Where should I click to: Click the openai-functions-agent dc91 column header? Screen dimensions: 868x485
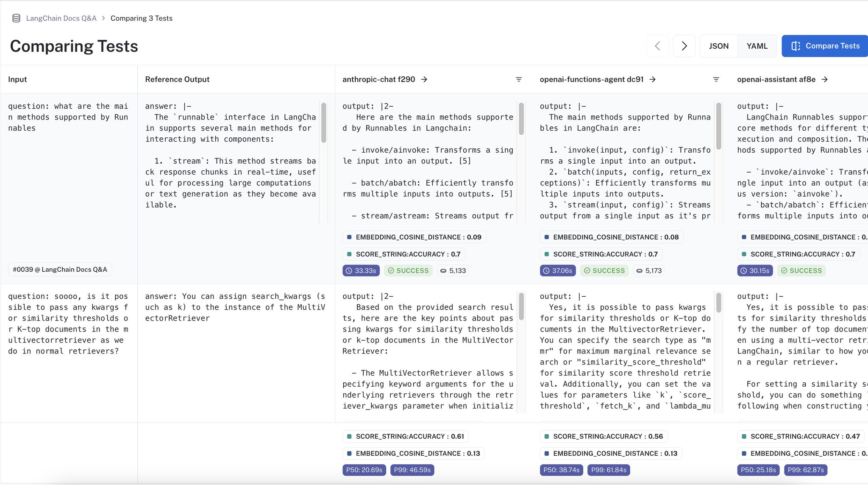tap(592, 79)
